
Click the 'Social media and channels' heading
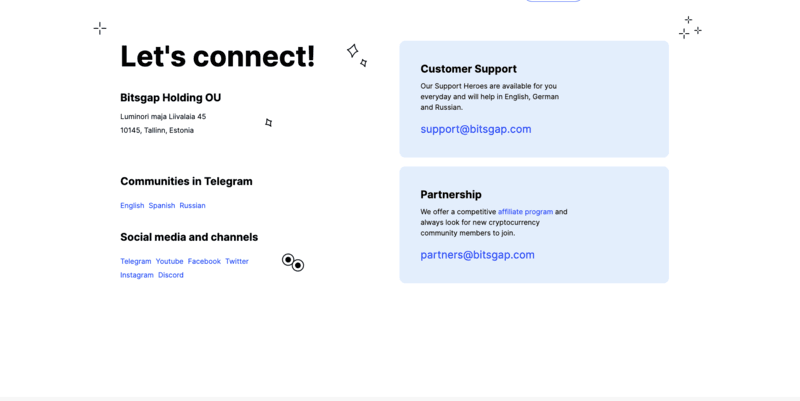189,237
